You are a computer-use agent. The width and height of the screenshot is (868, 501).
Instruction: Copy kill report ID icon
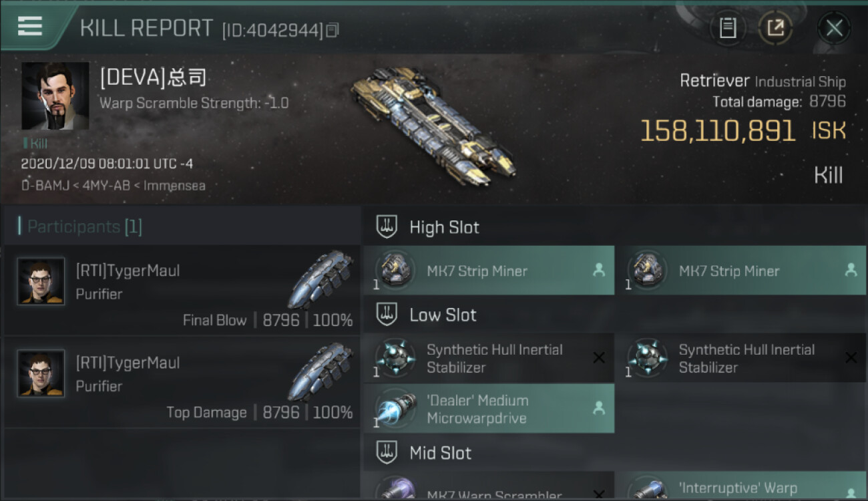coord(333,30)
